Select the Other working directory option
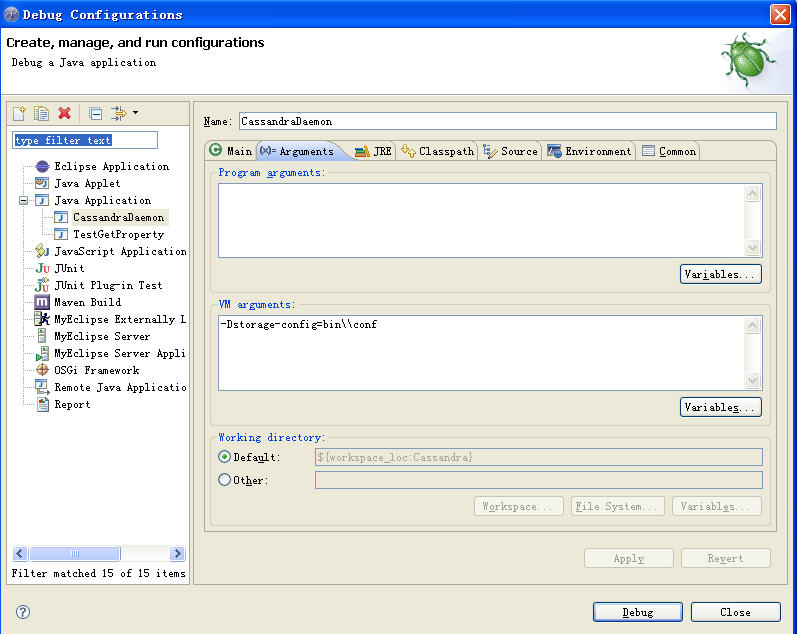The width and height of the screenshot is (797, 634). point(225,480)
